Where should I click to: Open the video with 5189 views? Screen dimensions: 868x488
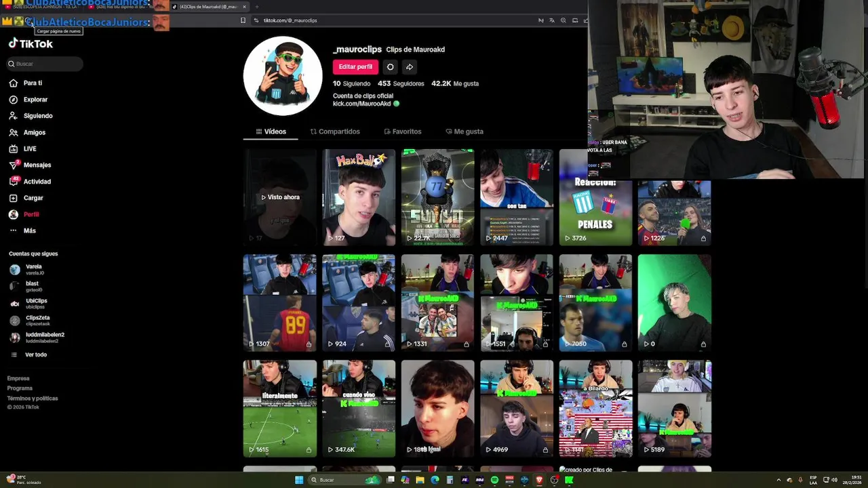674,409
